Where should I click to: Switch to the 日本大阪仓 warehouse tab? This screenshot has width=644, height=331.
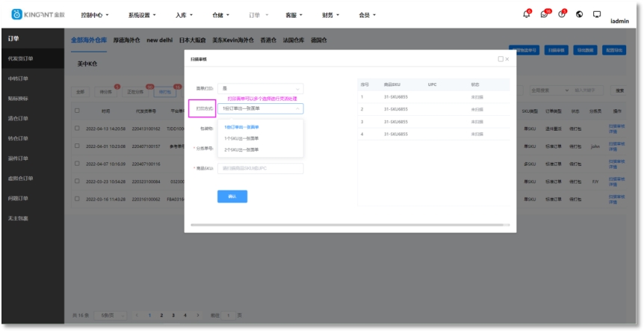coord(193,40)
